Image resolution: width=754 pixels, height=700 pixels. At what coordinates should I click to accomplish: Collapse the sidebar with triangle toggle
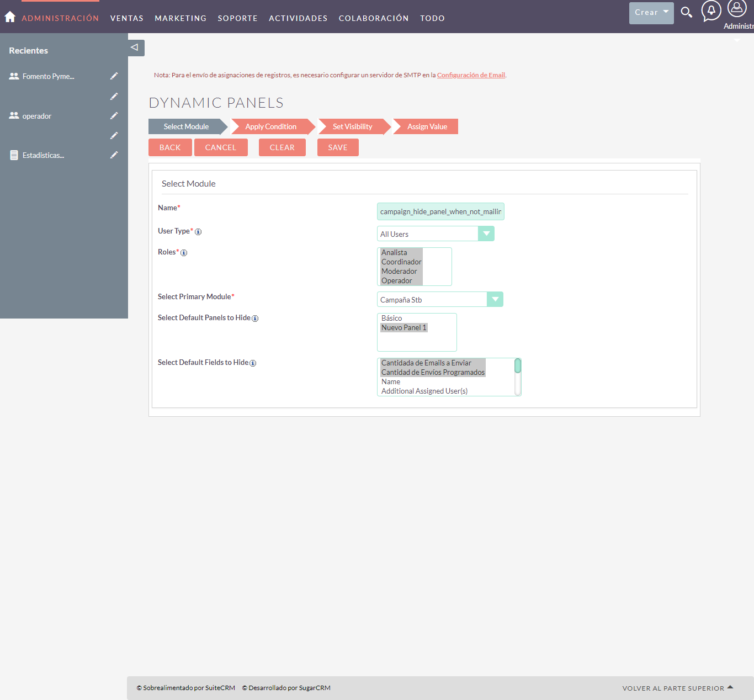coord(135,47)
